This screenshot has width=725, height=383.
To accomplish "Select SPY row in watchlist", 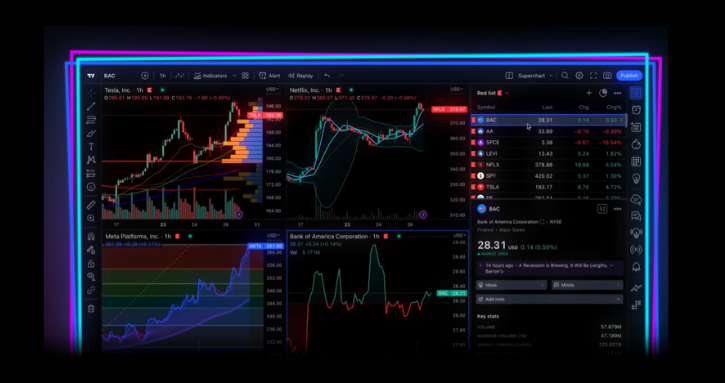I will [x=548, y=176].
